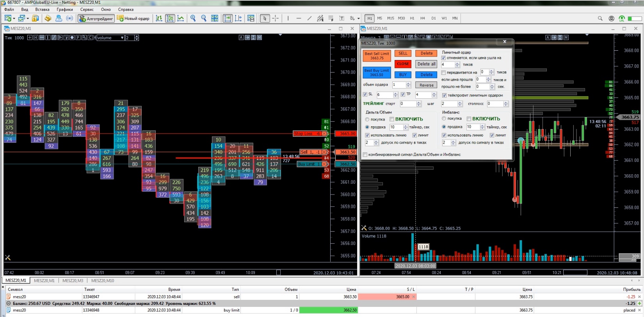This screenshot has height=317, width=644.
Task: Switch chart to line chart mode
Action: [181, 18]
